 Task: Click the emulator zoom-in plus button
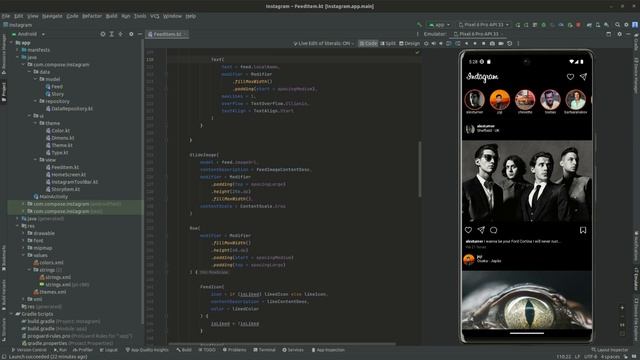coord(622,308)
